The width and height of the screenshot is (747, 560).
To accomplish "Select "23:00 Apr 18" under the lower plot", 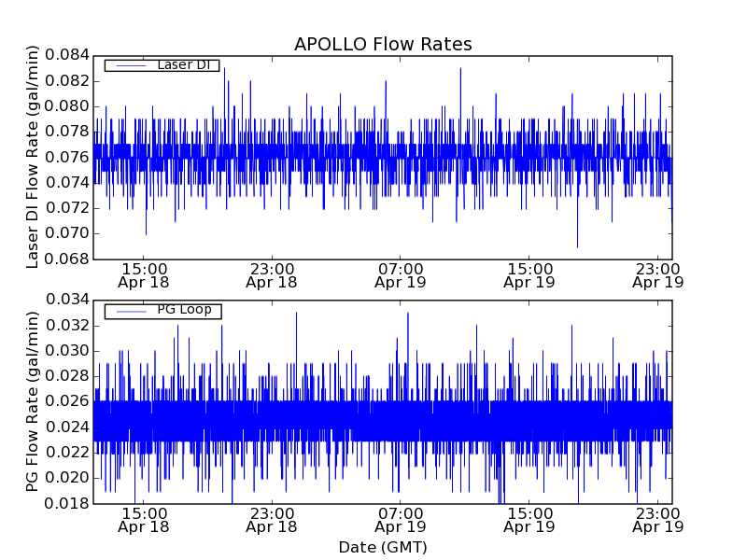I will [272, 519].
